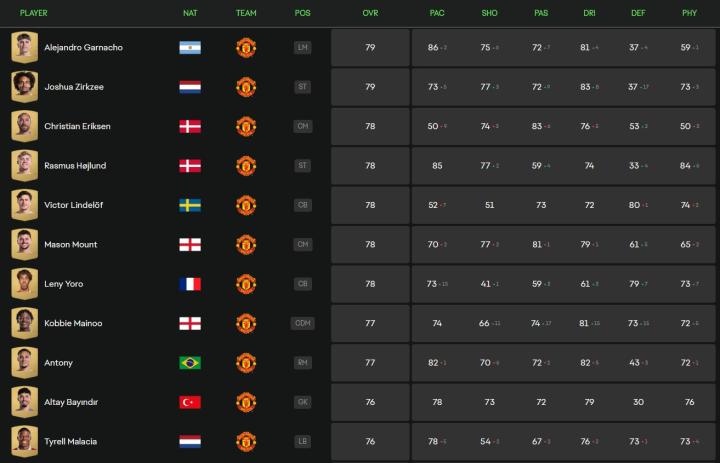720x463 pixels.
Task: Click Turkey flag for Altay Bayındır
Action: coord(190,402)
